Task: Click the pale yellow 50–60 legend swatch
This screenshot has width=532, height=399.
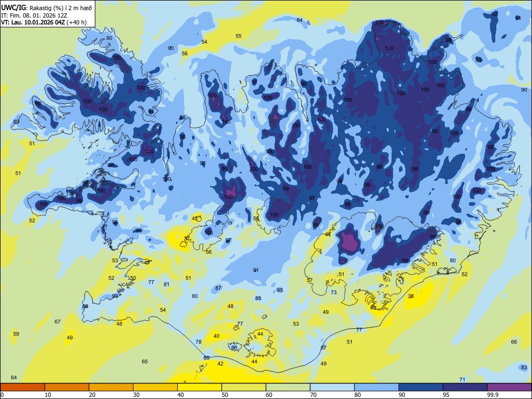Action: (x=244, y=387)
